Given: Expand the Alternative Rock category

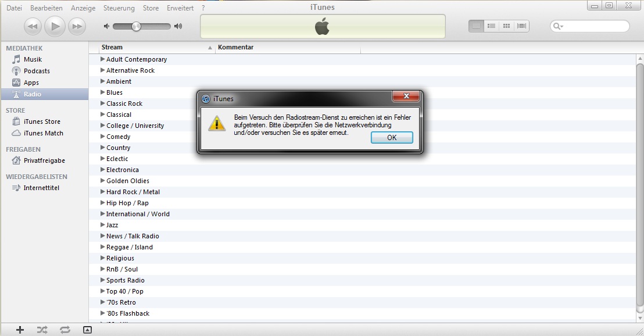Looking at the screenshot, I should 103,70.
